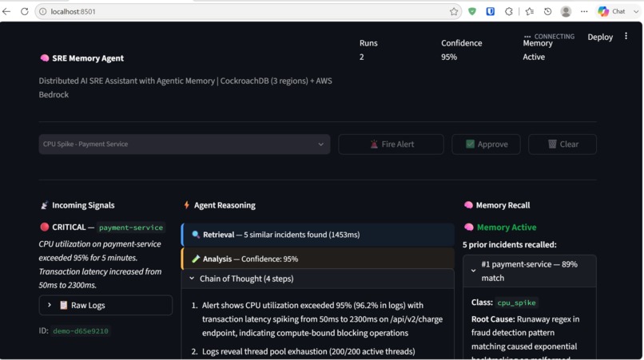Open the Bitwarden extension icon
This screenshot has height=360, width=644.
tap(490, 11)
